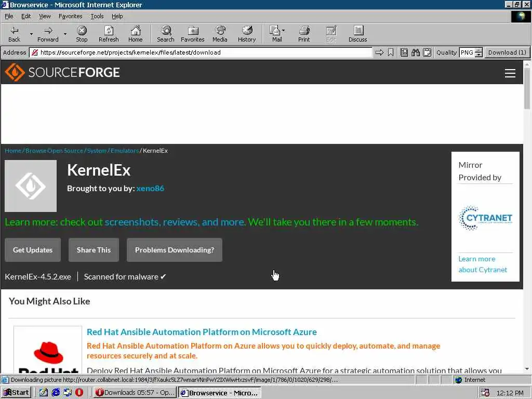Click the KernelEx project icon thumbnail
This screenshot has height=399, width=532.
click(31, 186)
